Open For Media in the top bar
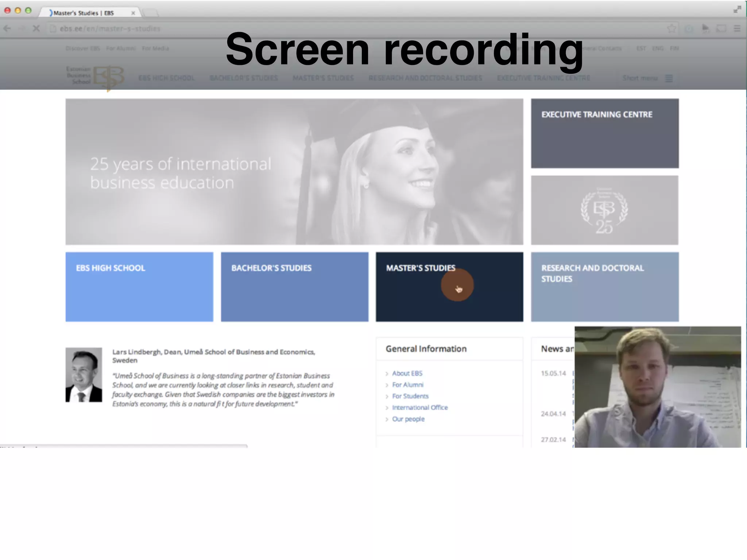This screenshot has height=560, width=747. (155, 48)
